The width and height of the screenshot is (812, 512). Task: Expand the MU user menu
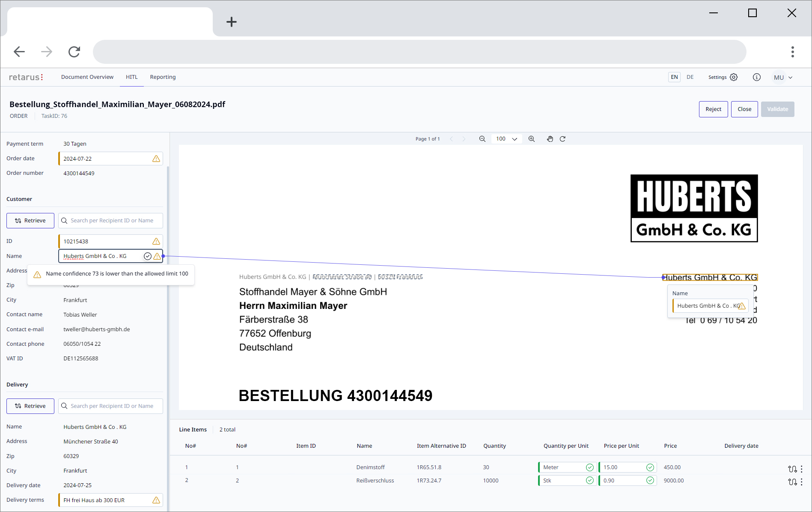782,78
